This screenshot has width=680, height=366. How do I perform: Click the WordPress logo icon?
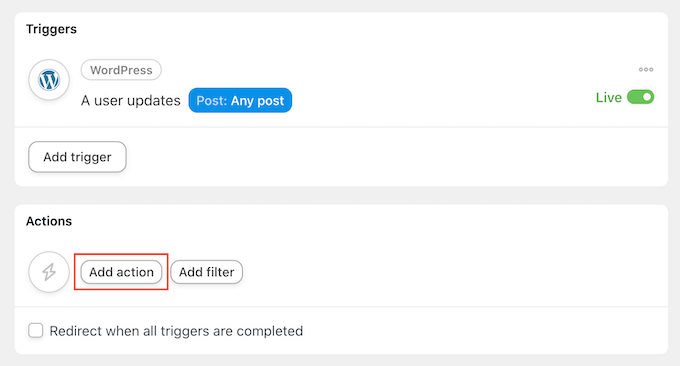(49, 80)
